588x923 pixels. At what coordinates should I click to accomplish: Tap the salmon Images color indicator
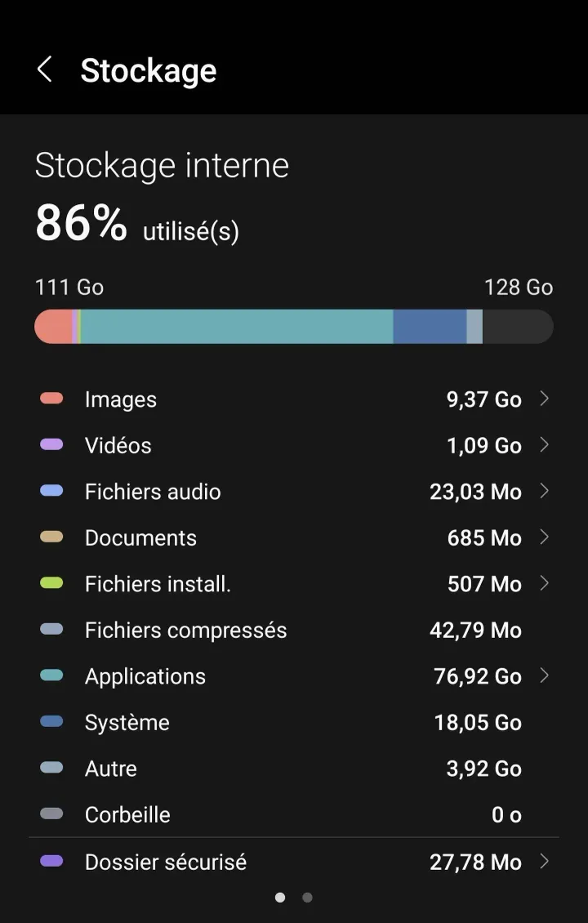click(x=51, y=399)
